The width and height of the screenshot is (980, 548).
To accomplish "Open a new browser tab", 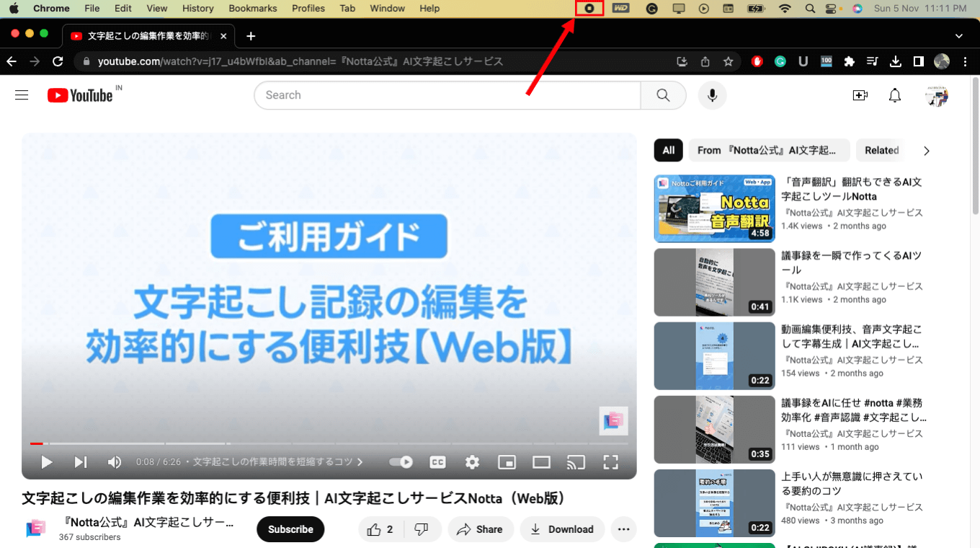I will click(x=251, y=36).
